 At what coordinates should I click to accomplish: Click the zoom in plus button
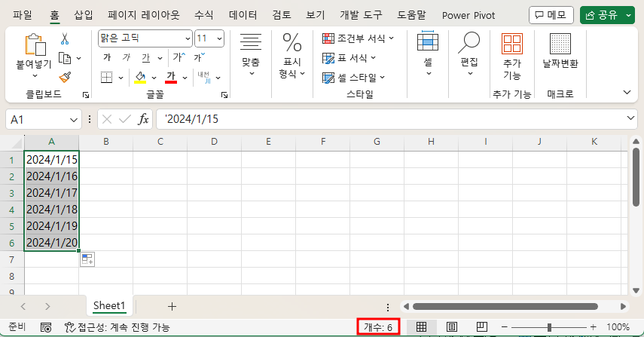tap(593, 327)
